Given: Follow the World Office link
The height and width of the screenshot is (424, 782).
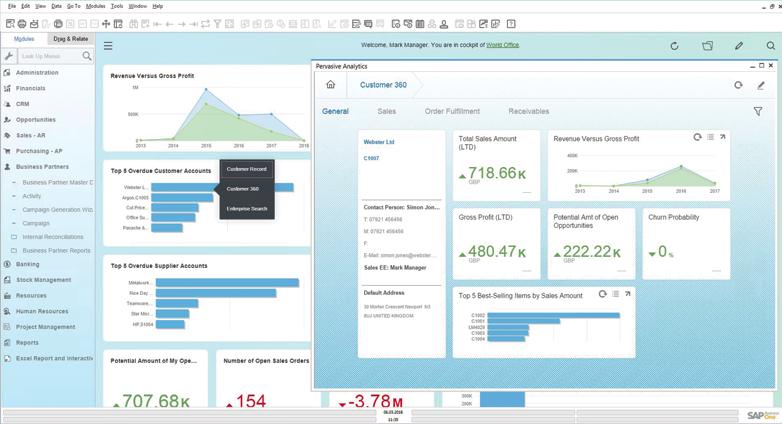Looking at the screenshot, I should 503,45.
